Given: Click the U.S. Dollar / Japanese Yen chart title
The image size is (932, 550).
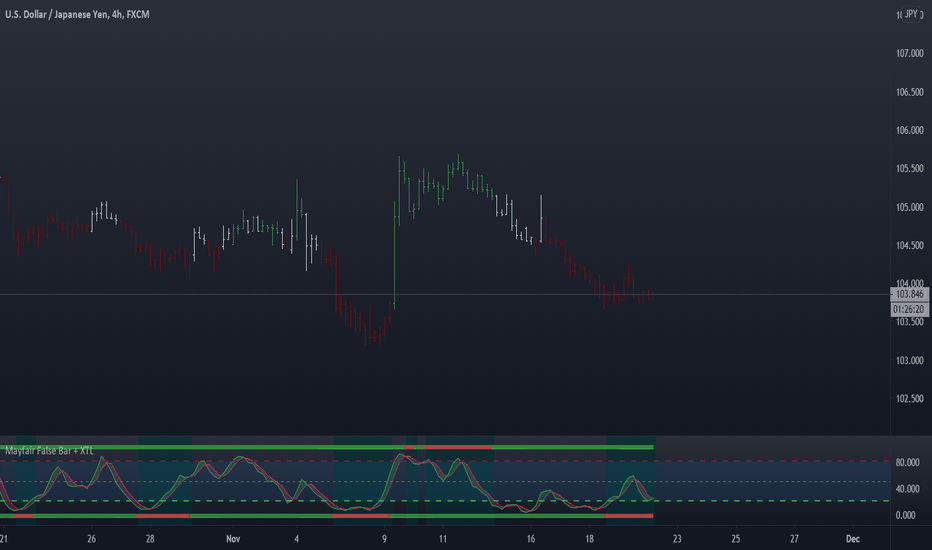Looking at the screenshot, I should tap(77, 14).
